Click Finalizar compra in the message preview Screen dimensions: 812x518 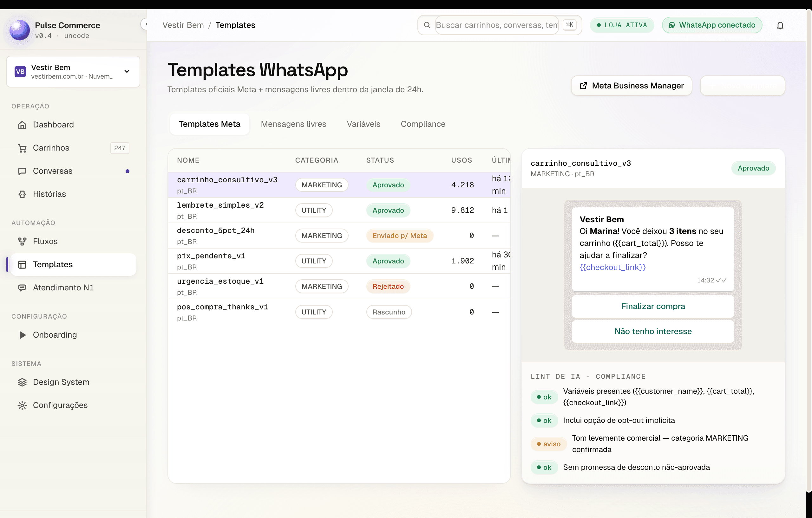tap(653, 306)
